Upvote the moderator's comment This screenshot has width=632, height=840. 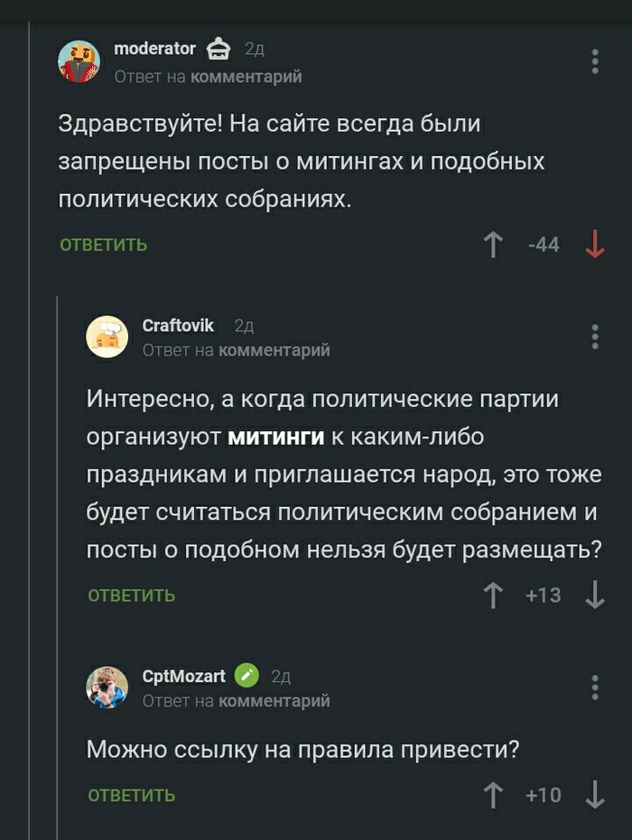tap(493, 245)
